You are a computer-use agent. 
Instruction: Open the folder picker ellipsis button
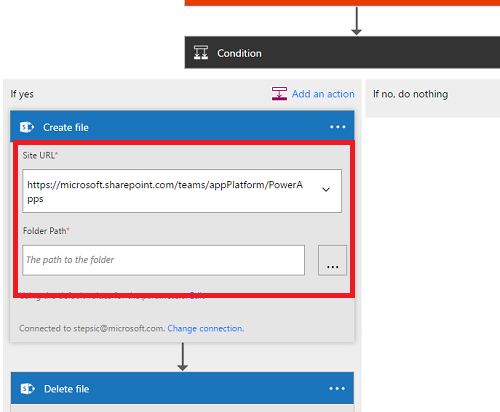tap(332, 260)
